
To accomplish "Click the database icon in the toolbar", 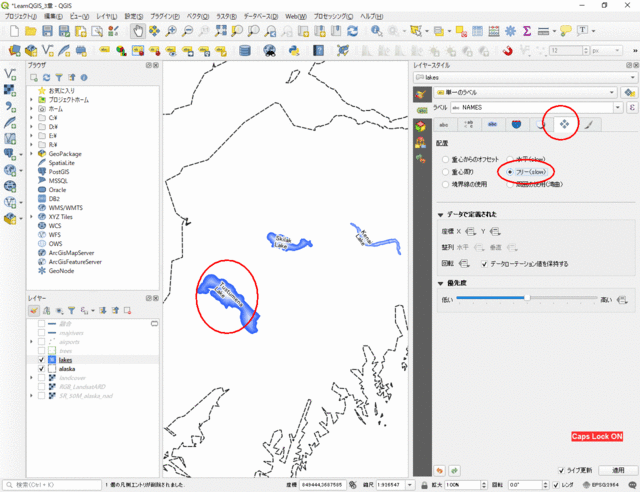I will click(244, 51).
